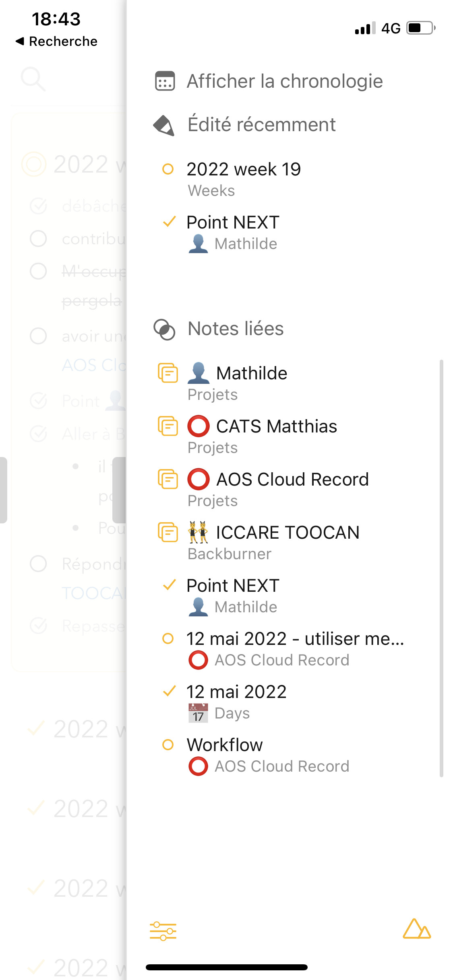453x980 pixels.
Task: Open Afficher la chronologie
Action: pyautogui.click(x=285, y=81)
